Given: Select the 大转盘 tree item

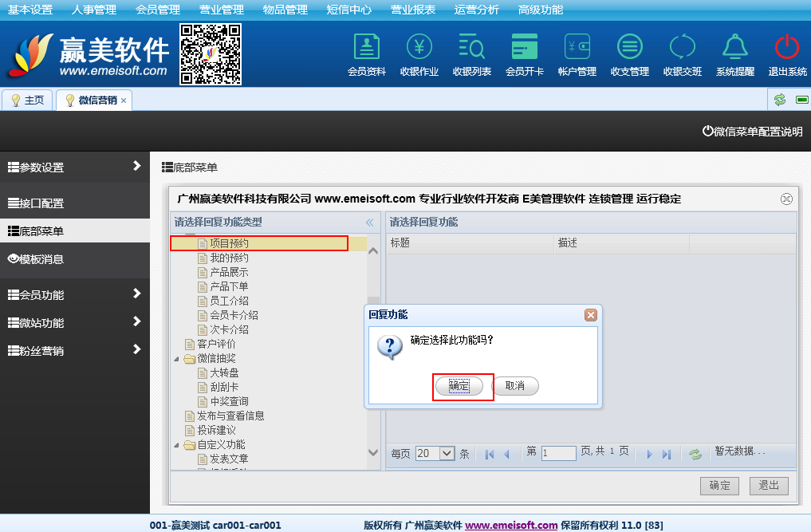Looking at the screenshot, I should click(x=223, y=372).
